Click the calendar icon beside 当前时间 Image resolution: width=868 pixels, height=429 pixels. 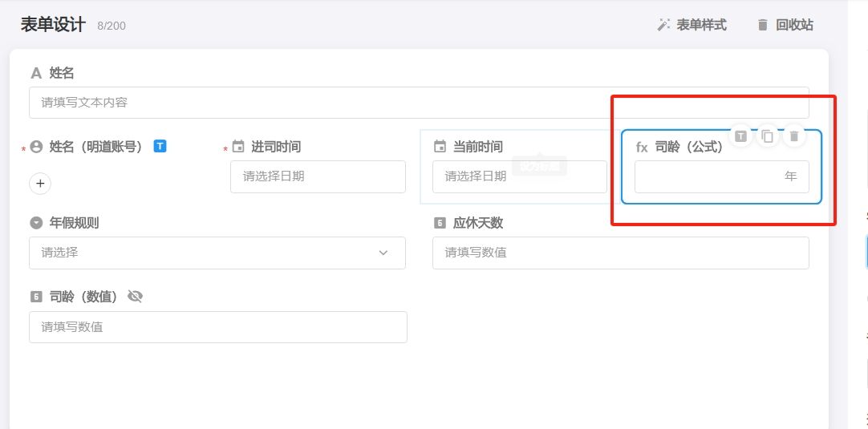(x=440, y=147)
